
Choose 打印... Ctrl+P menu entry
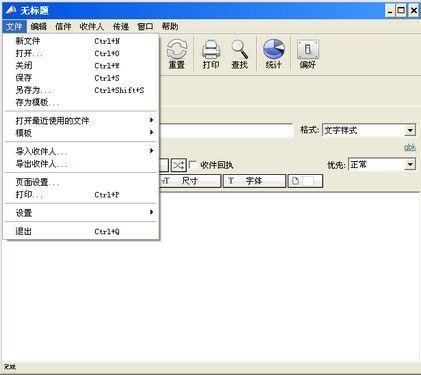(x=81, y=195)
